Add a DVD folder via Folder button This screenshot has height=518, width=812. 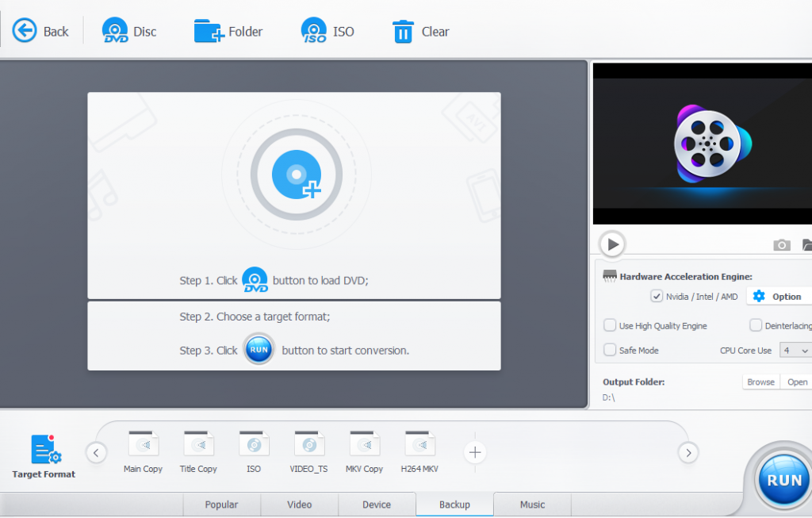[228, 31]
